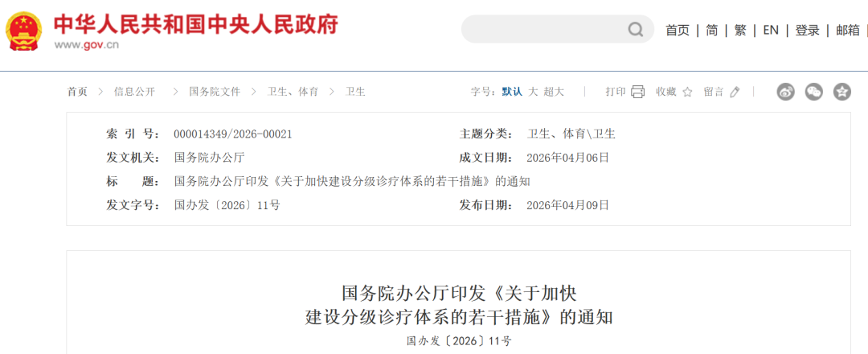The width and height of the screenshot is (868, 354).
Task: Open 信息公开 breadcrumb
Action: 134,92
